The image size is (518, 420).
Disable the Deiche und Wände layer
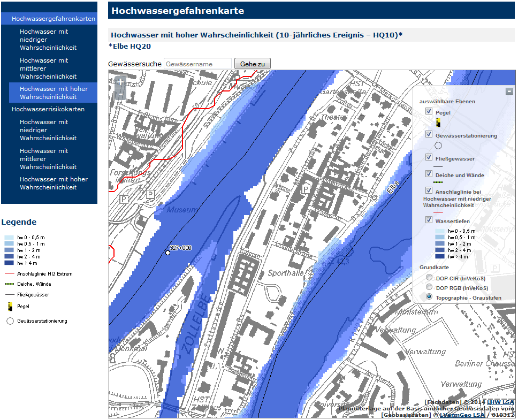[429, 174]
